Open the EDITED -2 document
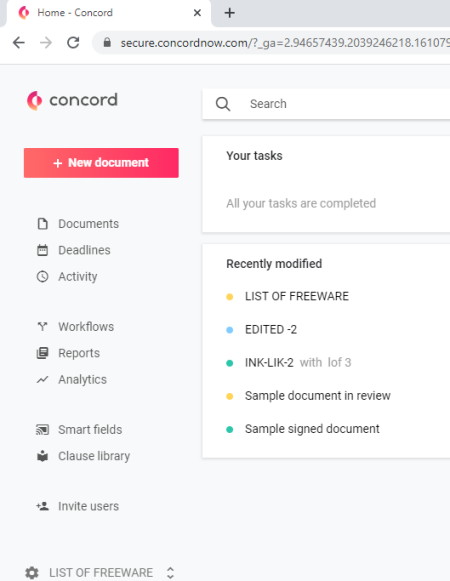 tap(271, 329)
